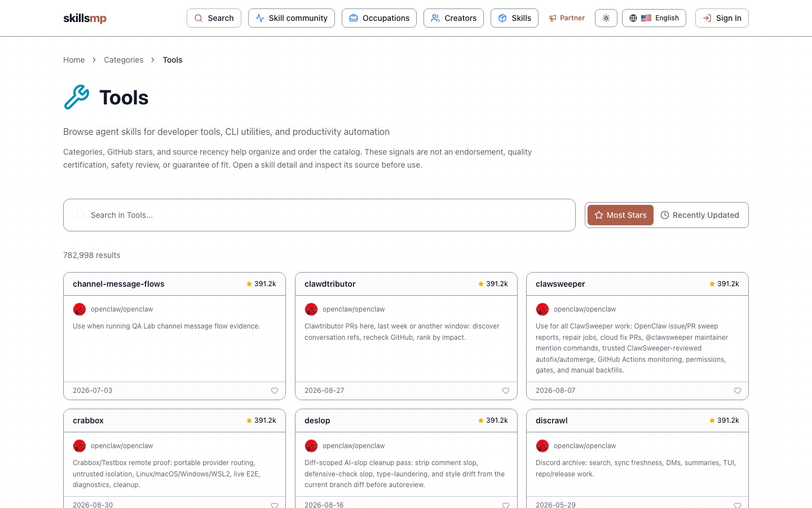The height and width of the screenshot is (508, 812).
Task: Open the Skills menu item
Action: tap(514, 18)
